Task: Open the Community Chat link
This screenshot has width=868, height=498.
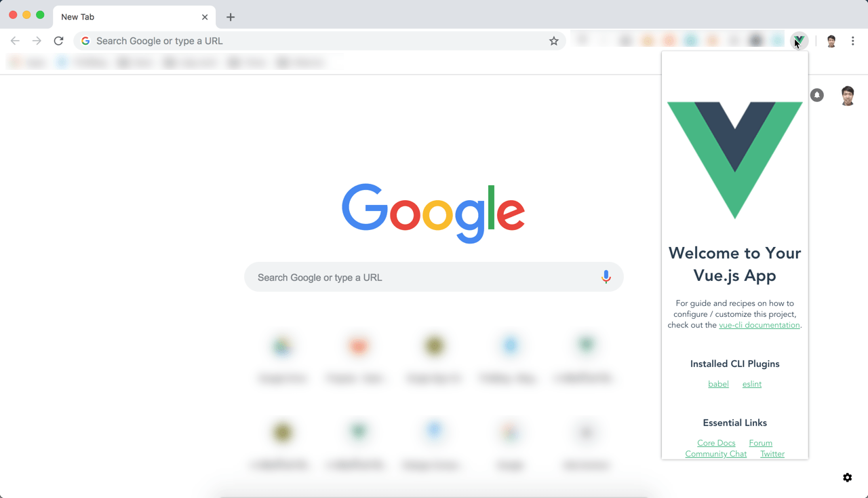Action: [715, 454]
